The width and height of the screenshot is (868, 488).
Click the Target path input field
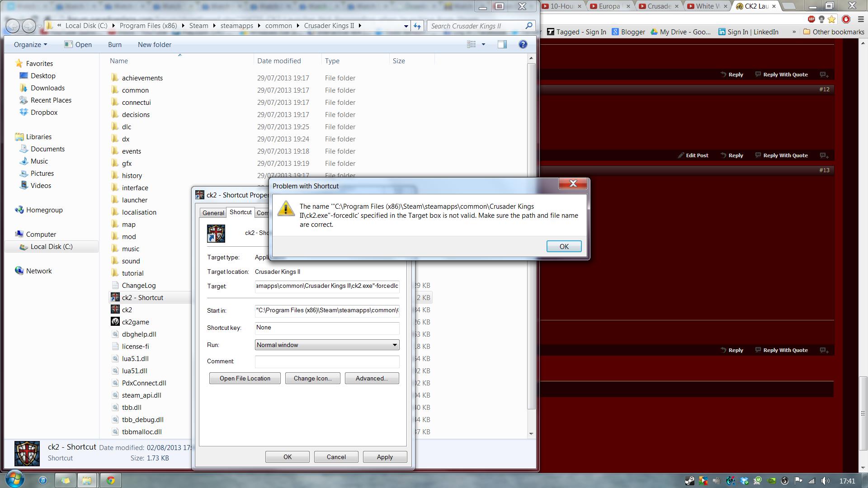[x=327, y=286]
